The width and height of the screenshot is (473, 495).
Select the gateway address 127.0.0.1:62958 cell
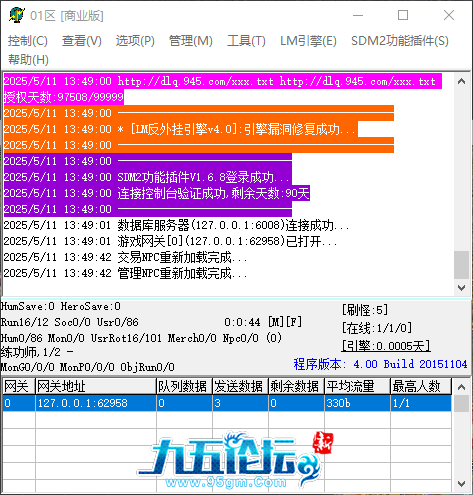96,403
